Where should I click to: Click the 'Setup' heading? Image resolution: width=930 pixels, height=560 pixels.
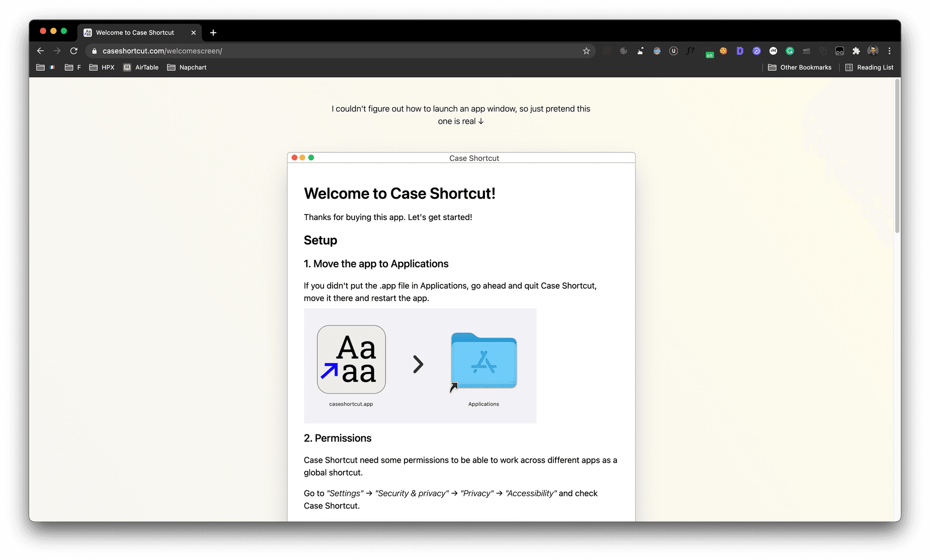[x=320, y=240]
